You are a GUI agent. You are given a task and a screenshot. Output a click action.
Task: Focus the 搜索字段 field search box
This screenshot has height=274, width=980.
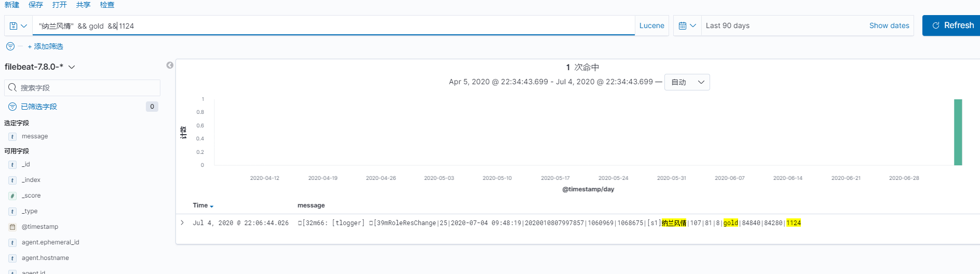(x=88, y=88)
